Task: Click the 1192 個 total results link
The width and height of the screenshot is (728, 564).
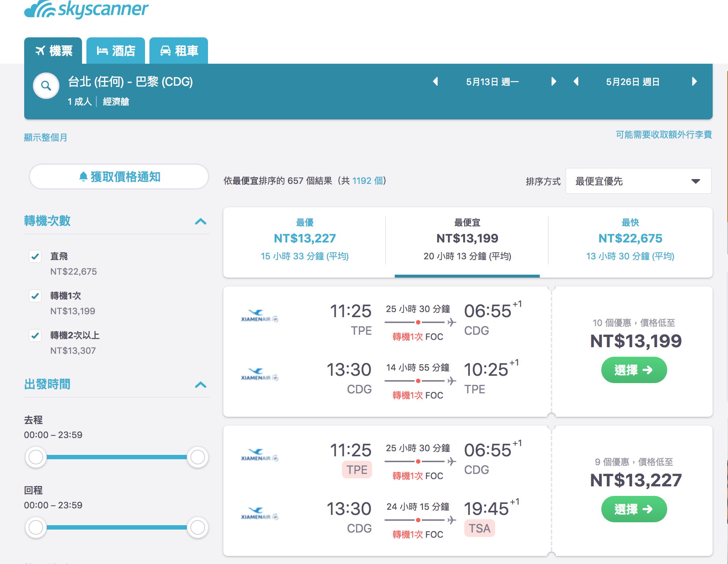Action: tap(368, 181)
